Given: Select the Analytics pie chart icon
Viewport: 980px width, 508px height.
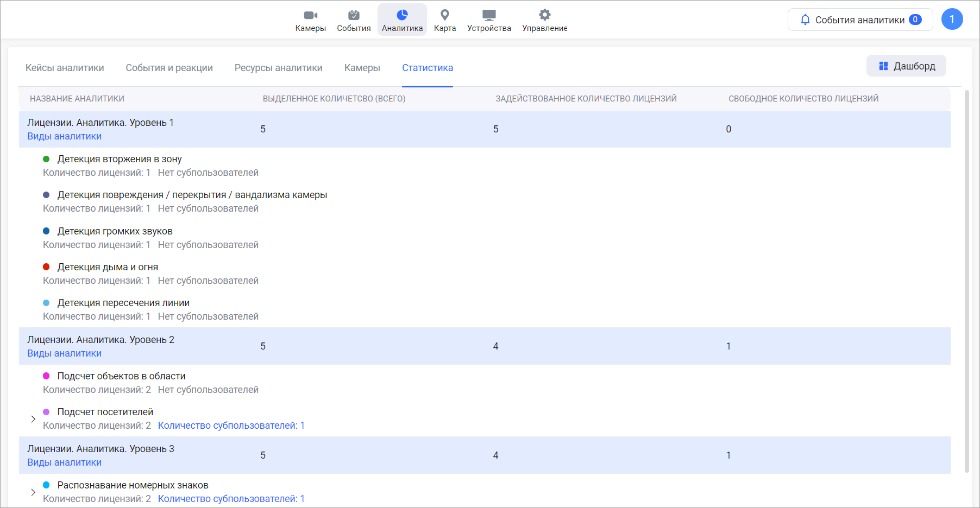Looking at the screenshot, I should pos(402,15).
